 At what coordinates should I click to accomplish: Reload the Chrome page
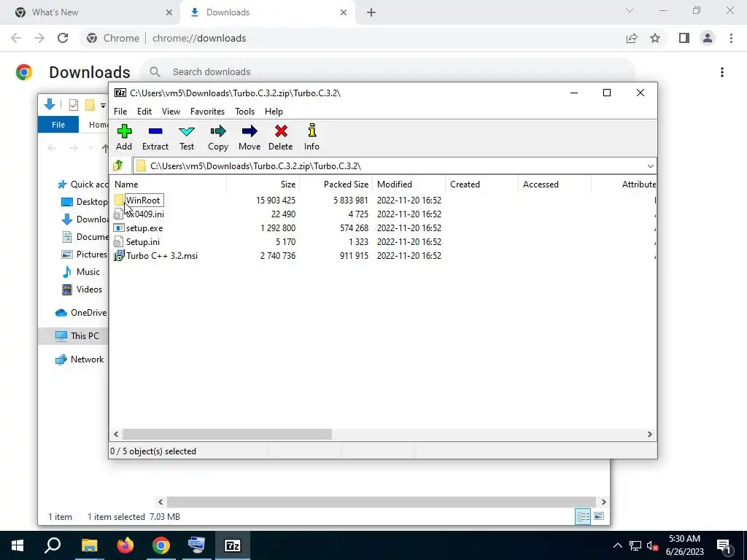point(63,38)
